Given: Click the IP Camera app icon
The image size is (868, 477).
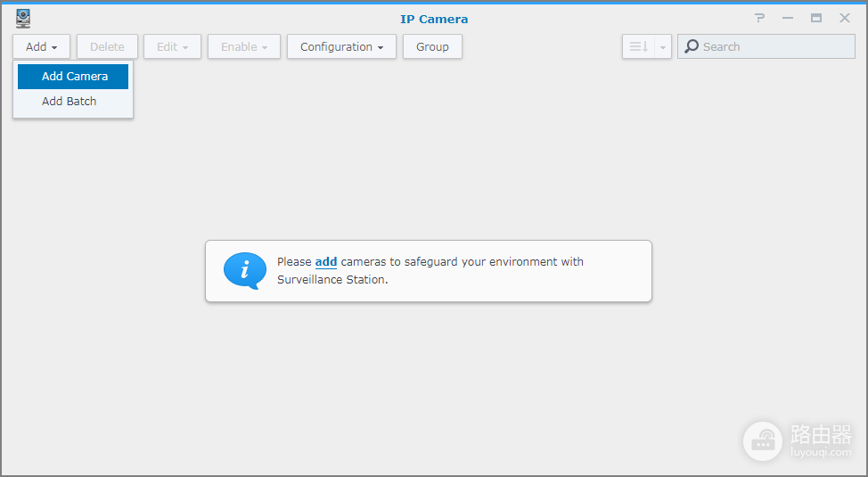Looking at the screenshot, I should (22, 19).
